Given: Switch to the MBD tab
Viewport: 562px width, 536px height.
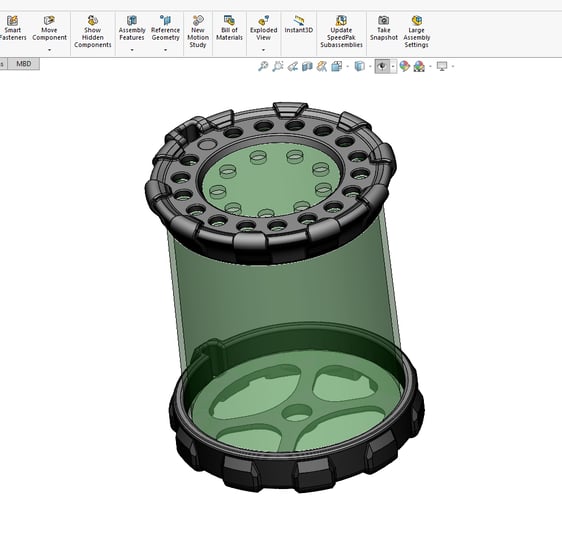Looking at the screenshot, I should (24, 64).
